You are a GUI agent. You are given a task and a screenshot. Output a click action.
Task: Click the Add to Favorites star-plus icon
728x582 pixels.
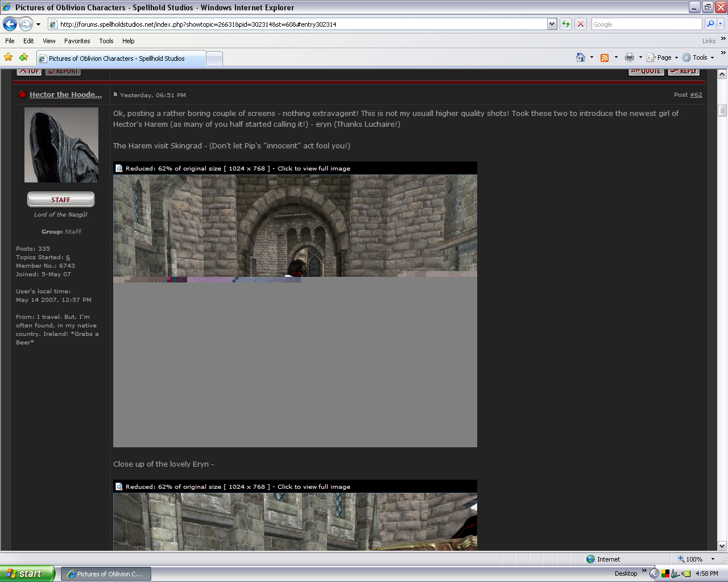point(23,57)
